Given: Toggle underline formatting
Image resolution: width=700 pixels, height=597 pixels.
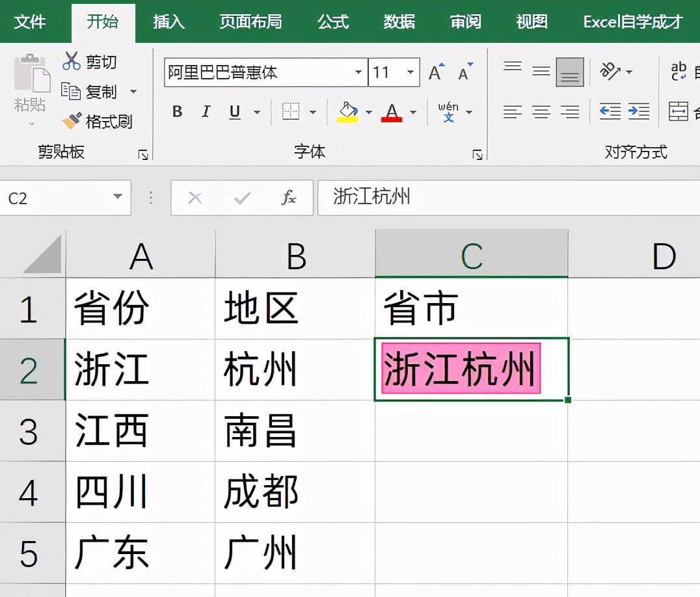Looking at the screenshot, I should click(x=235, y=112).
